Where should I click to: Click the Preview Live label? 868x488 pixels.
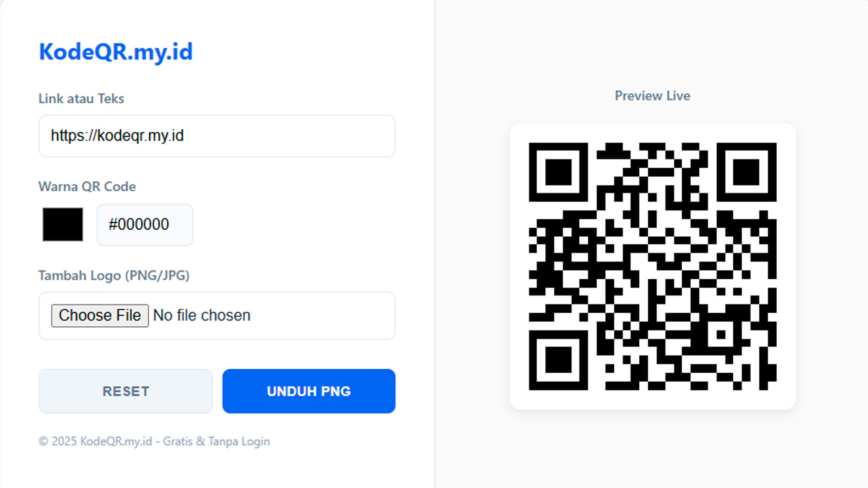[x=652, y=95]
